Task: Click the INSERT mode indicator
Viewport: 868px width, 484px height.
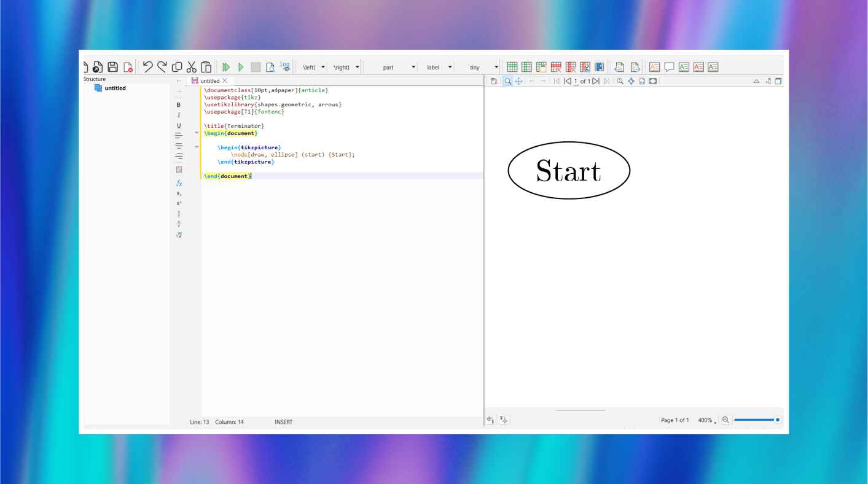Action: 284,422
